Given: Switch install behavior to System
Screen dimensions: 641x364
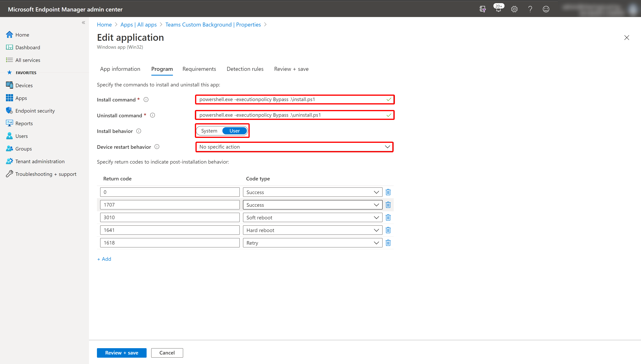Looking at the screenshot, I should pos(209,131).
